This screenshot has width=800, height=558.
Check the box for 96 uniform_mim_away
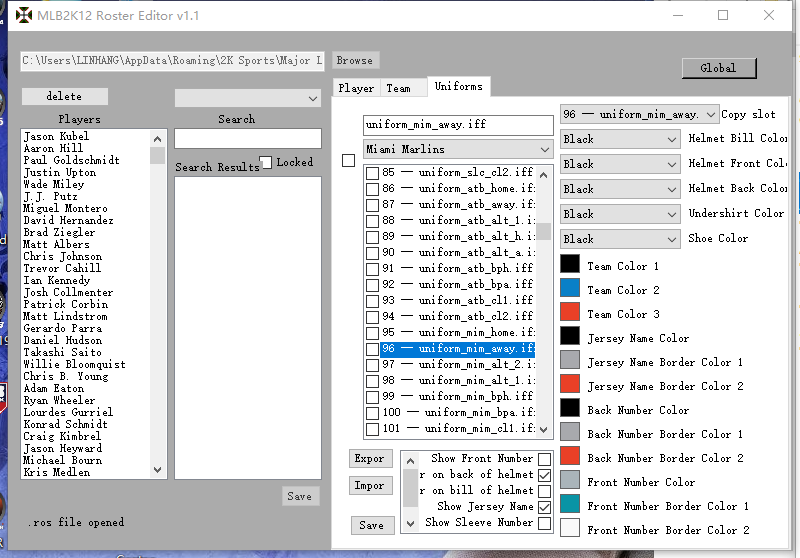(372, 349)
